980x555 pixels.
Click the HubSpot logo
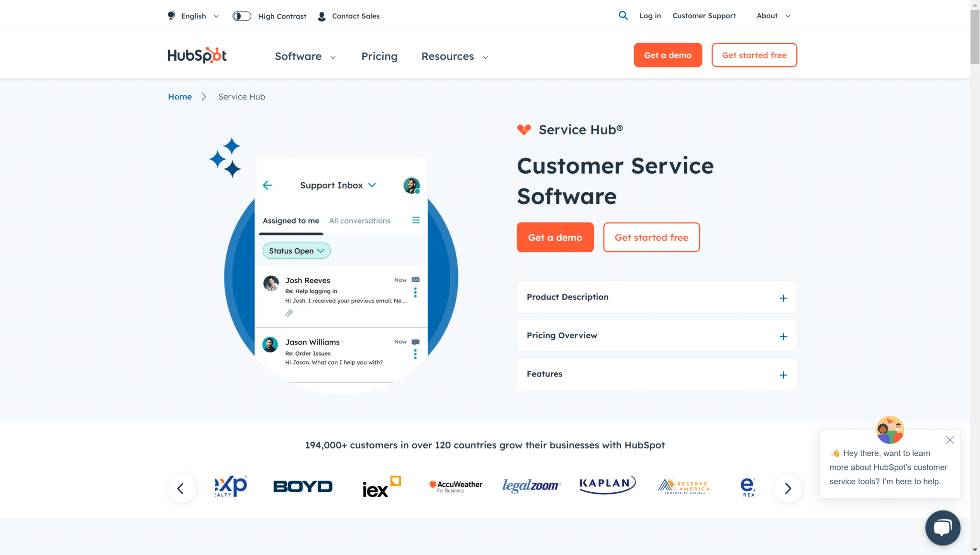(197, 55)
